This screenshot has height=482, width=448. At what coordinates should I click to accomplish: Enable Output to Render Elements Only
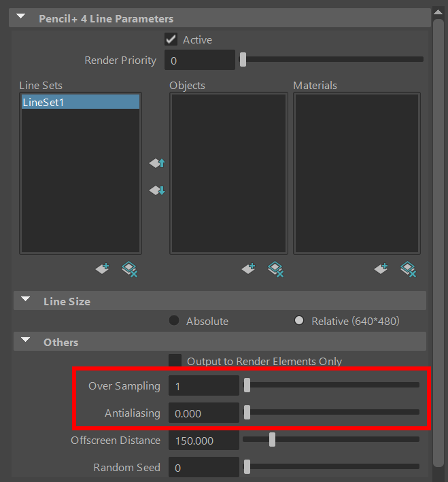coord(175,361)
